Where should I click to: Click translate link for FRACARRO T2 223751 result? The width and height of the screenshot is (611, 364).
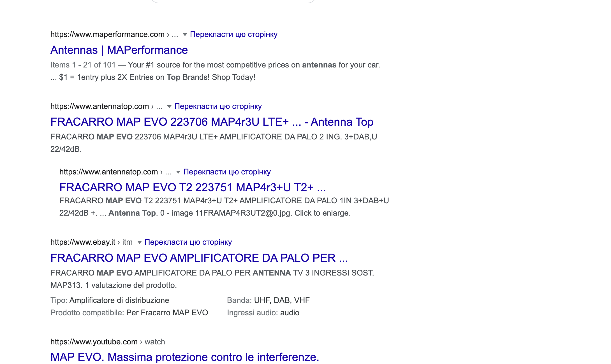click(x=227, y=172)
